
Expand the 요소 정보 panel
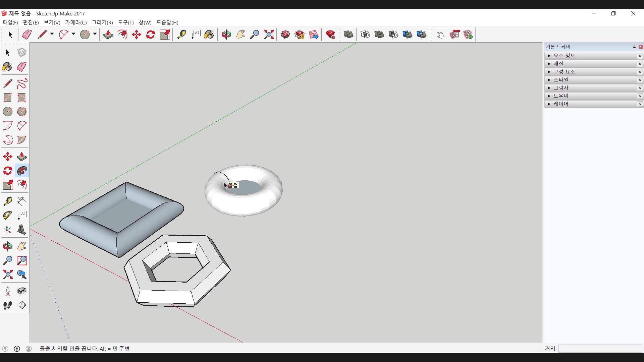click(549, 56)
